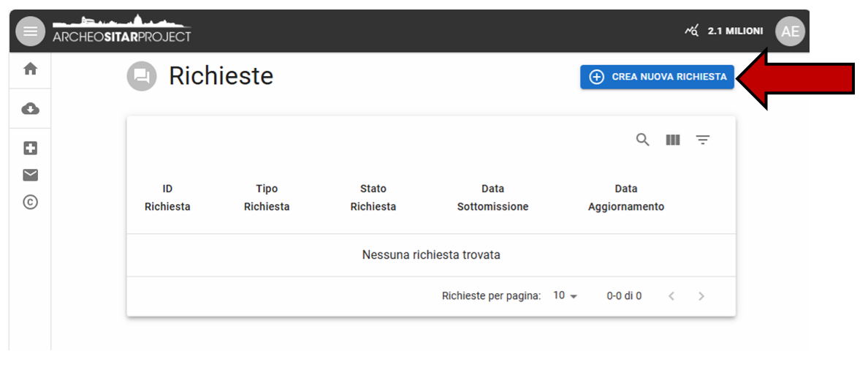The image size is (868, 370).
Task: Open the filter list icon
Action: [703, 140]
